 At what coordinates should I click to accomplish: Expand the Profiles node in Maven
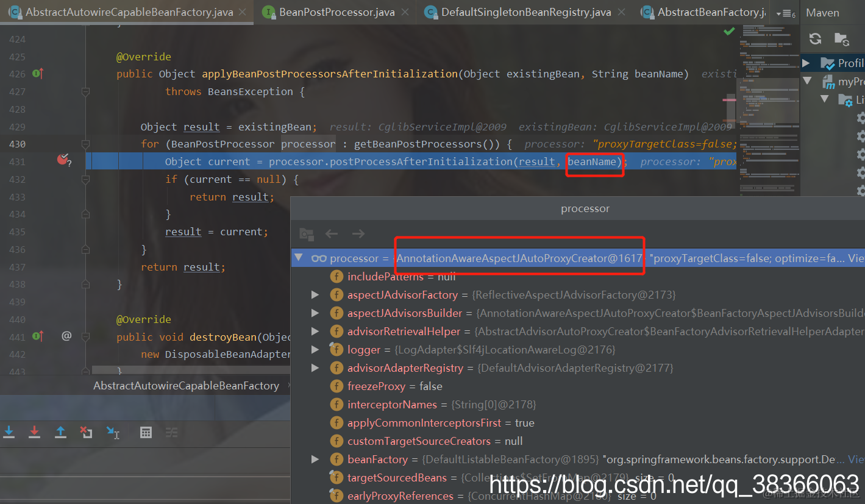(x=806, y=63)
